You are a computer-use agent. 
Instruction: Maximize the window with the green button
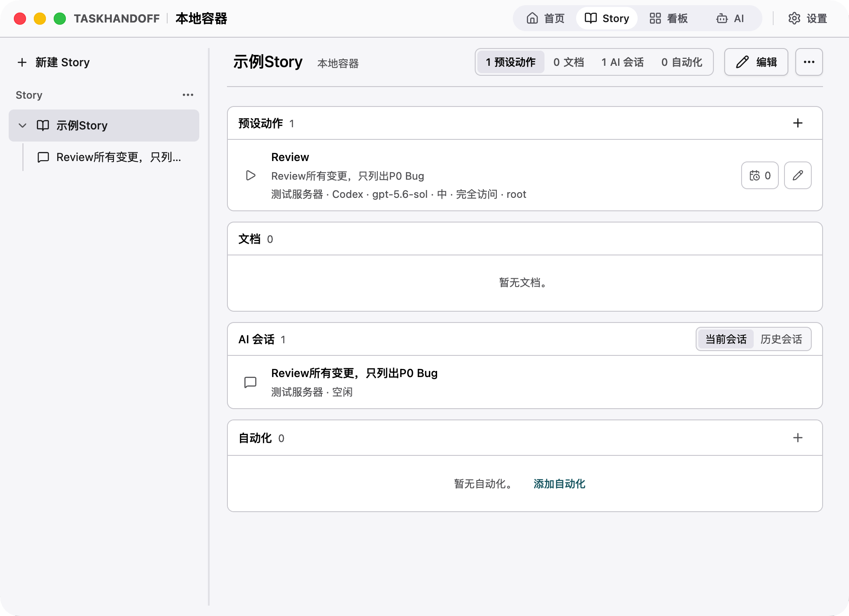click(x=60, y=19)
